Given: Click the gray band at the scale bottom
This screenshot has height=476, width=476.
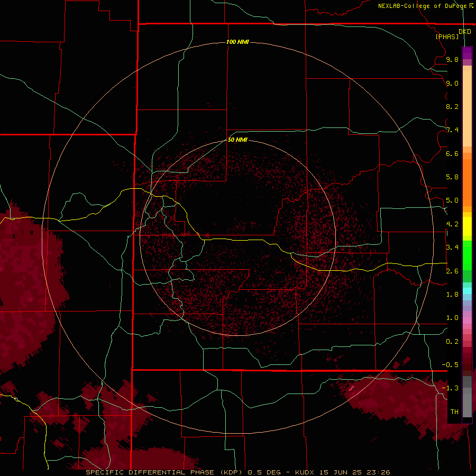Looking at the screenshot, I should 467,397.
